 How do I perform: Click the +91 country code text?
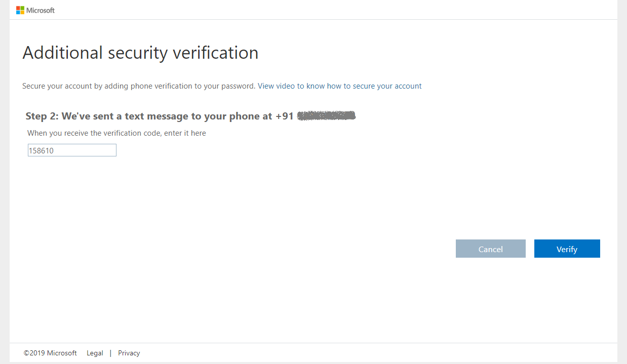point(284,116)
